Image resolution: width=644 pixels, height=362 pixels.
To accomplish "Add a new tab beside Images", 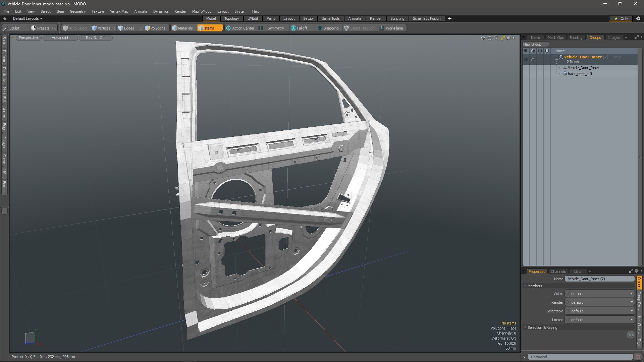I will click(626, 38).
